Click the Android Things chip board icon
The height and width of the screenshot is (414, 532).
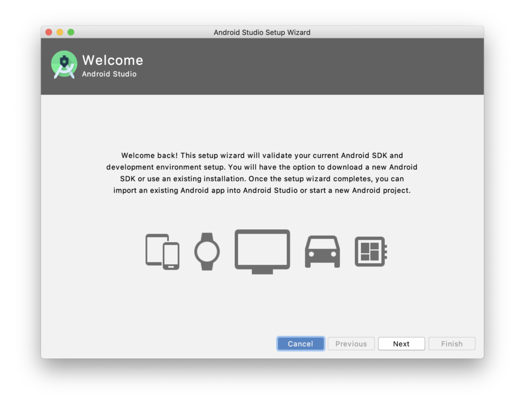coord(371,252)
